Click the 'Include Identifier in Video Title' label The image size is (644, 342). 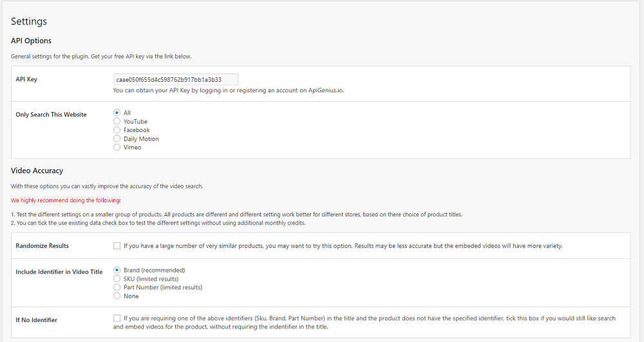(59, 272)
